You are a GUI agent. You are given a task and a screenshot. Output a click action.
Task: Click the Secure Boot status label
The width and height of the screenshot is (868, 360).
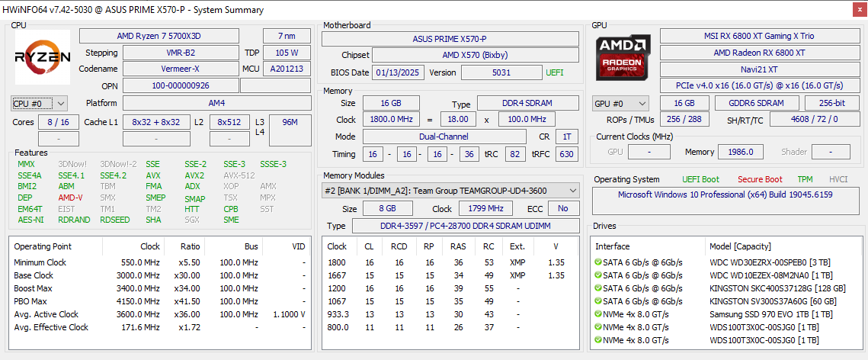click(x=760, y=179)
